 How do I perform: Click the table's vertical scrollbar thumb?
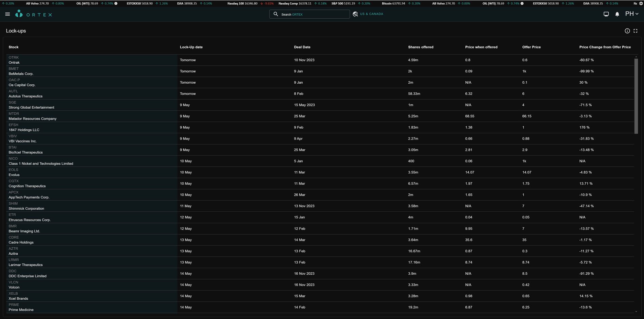636,96
